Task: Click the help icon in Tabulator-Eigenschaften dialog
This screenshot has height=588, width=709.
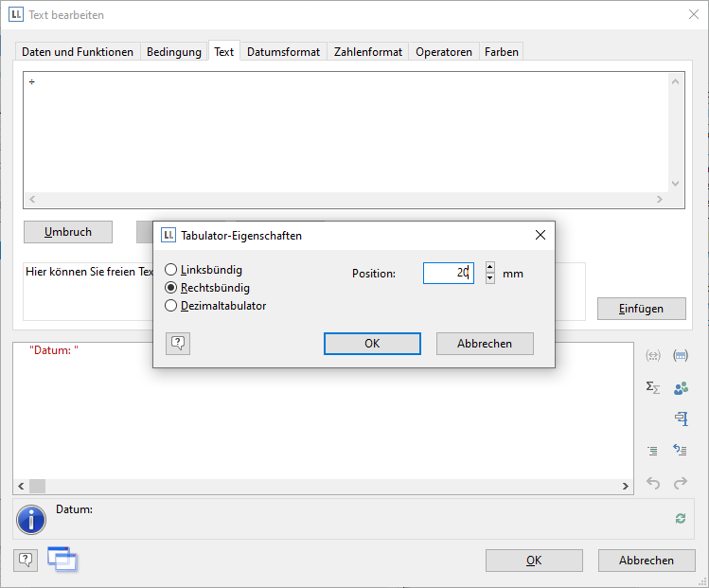Action: pyautogui.click(x=177, y=344)
